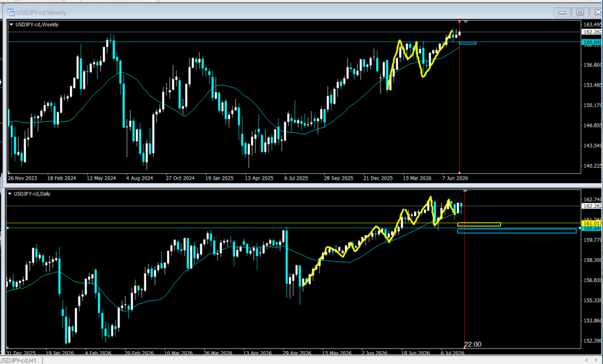Click the 158.300 price on the Daily scale
Viewport: 603px width, 364px height.
tap(592, 260)
